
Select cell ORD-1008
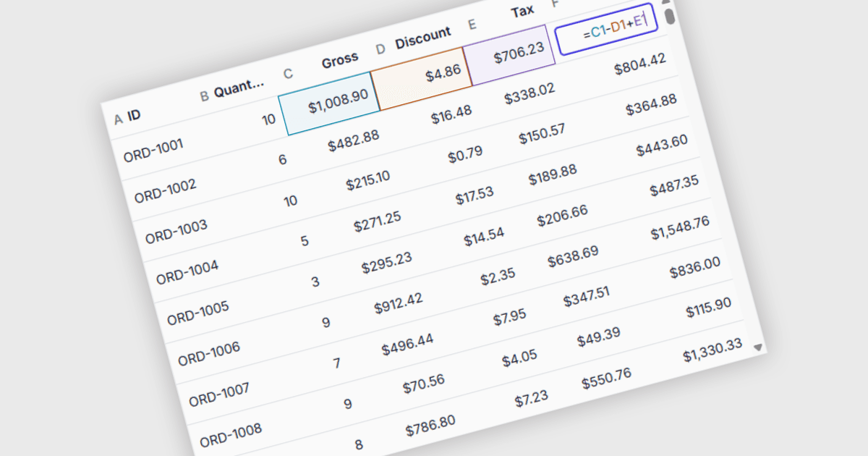tap(230, 435)
